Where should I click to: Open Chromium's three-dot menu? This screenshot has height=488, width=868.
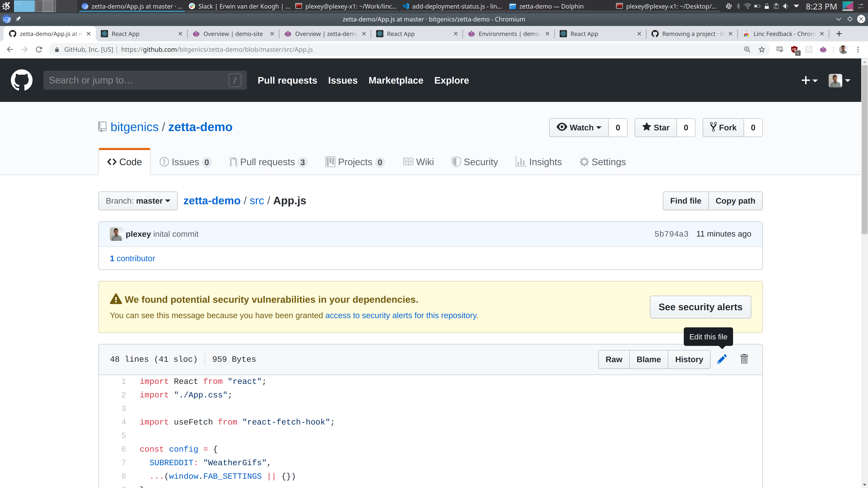858,49
